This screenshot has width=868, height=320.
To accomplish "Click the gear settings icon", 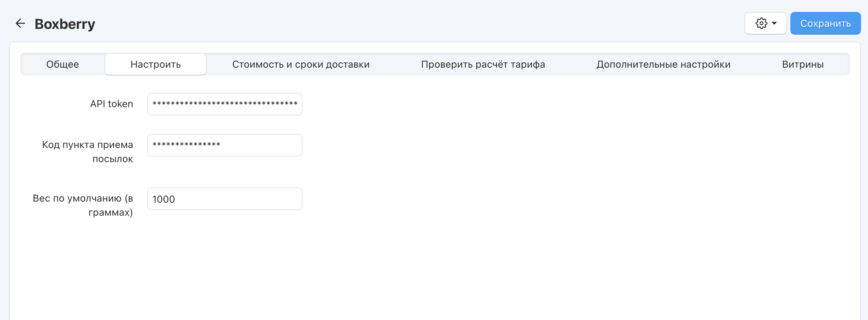I will coord(761,23).
